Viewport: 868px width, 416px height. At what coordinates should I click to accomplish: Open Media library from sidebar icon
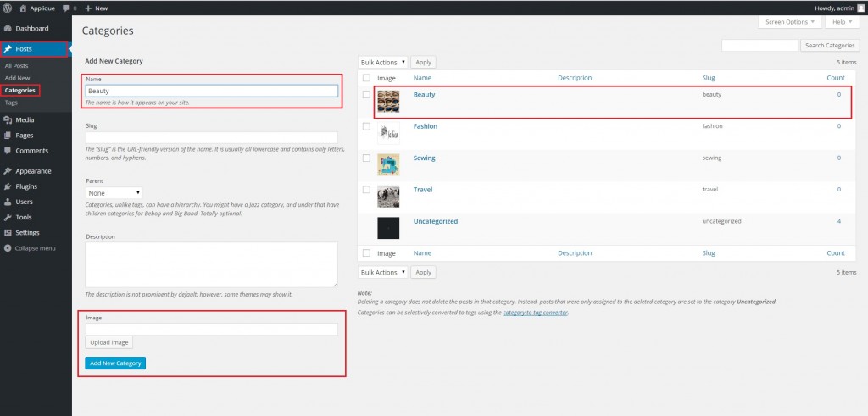[8, 120]
